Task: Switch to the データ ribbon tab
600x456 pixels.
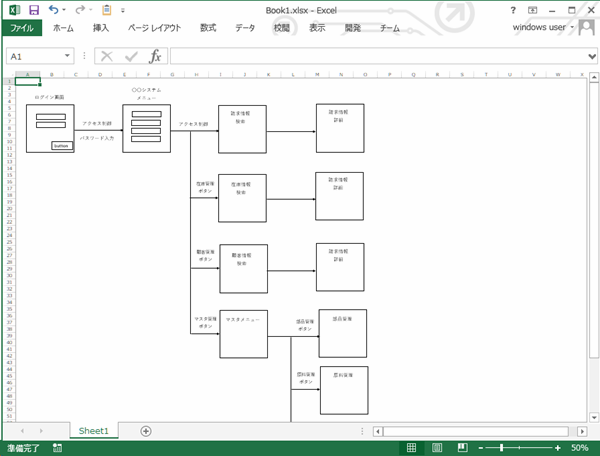Action: click(245, 28)
